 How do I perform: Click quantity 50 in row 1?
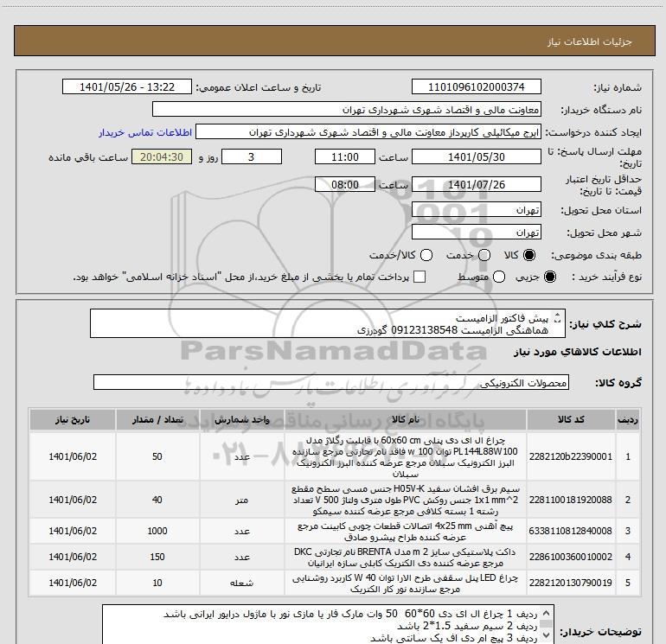point(157,456)
